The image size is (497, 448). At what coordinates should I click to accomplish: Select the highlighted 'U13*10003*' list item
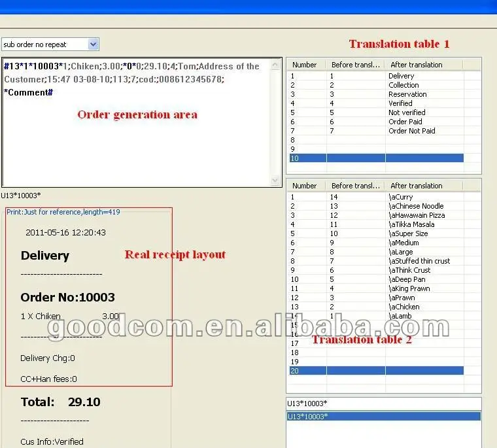point(383,417)
